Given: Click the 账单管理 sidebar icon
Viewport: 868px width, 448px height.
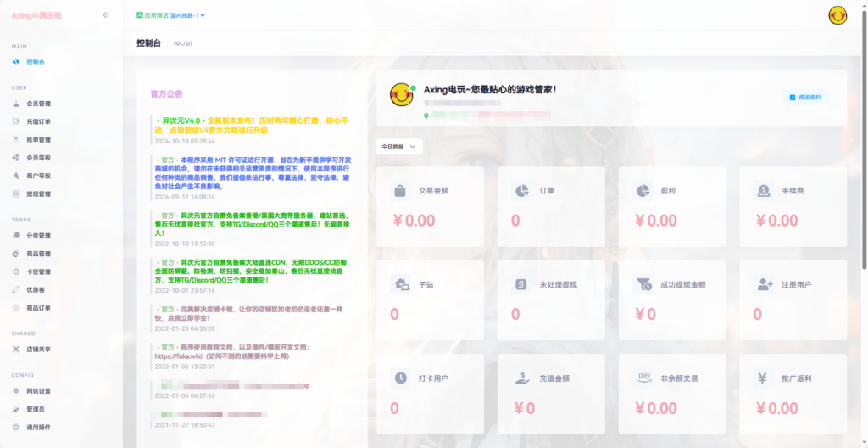Looking at the screenshot, I should 16,139.
